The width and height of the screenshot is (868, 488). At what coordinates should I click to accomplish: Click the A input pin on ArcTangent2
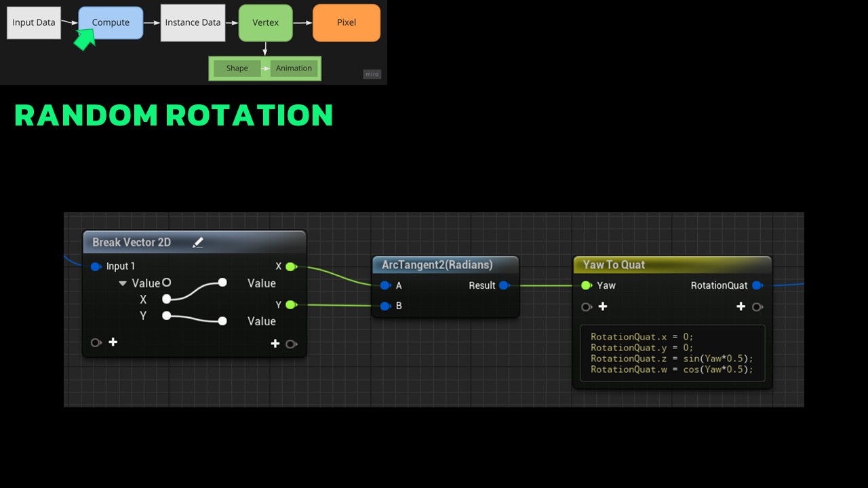385,285
